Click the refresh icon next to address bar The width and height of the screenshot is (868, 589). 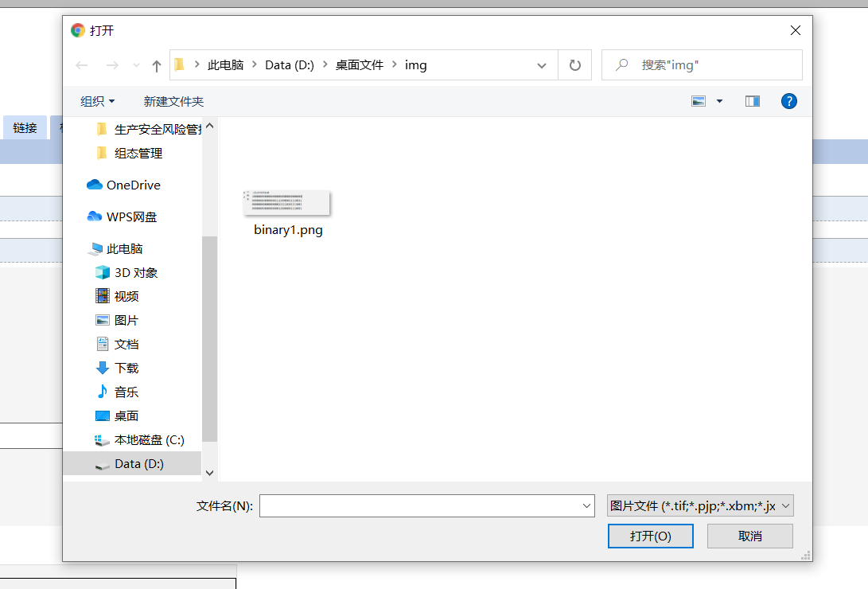click(574, 64)
